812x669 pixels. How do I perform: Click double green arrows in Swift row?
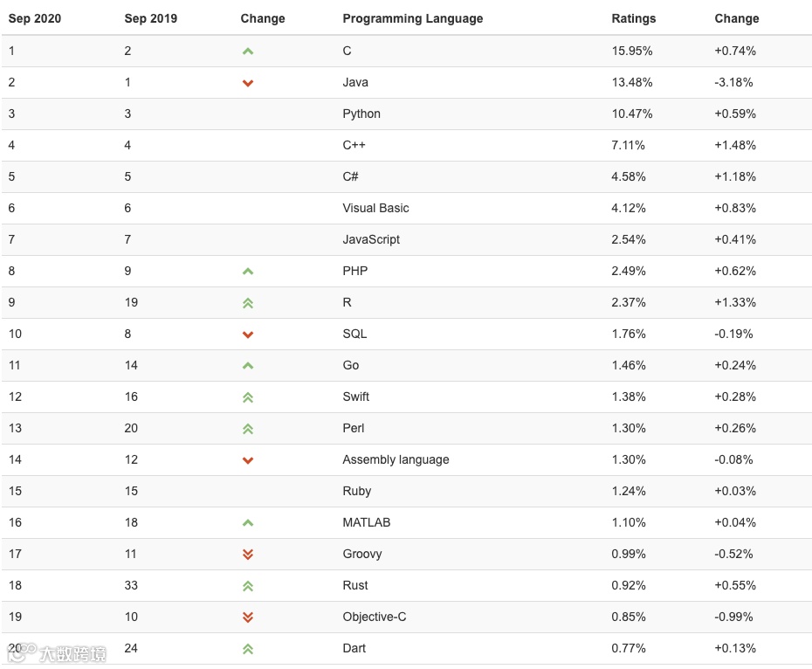248,397
